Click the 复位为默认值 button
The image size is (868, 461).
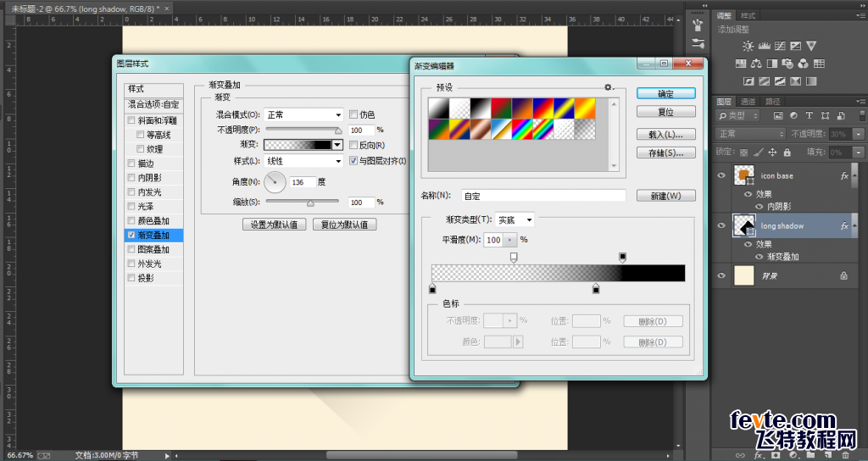tap(345, 225)
